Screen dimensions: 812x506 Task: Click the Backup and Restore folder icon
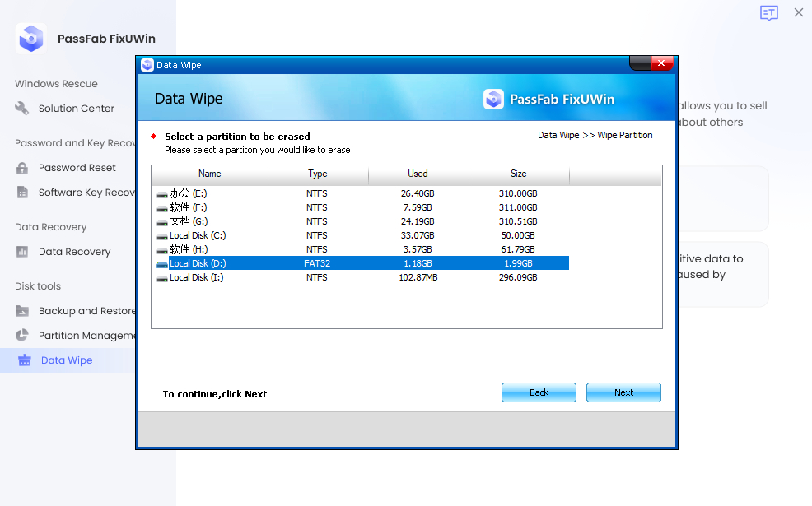(22, 311)
